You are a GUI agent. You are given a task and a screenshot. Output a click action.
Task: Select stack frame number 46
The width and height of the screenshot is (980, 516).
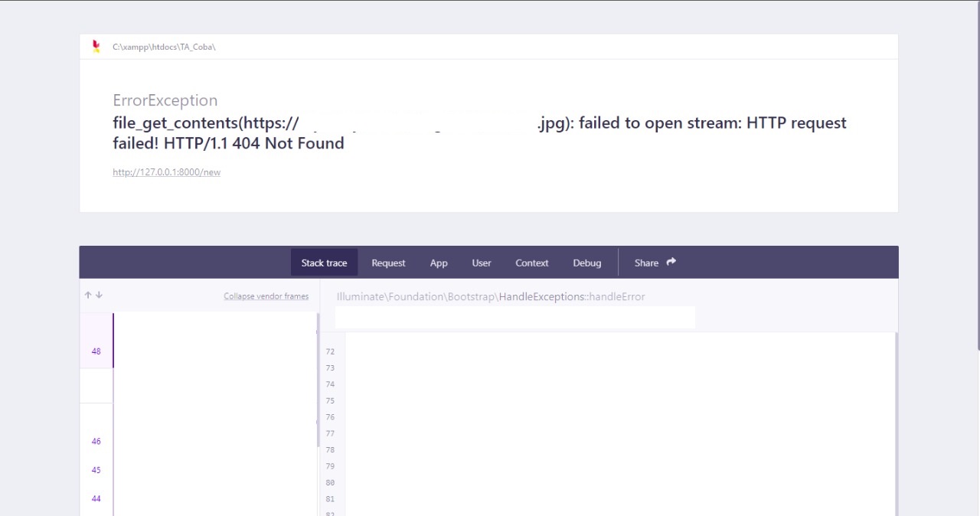(x=96, y=441)
